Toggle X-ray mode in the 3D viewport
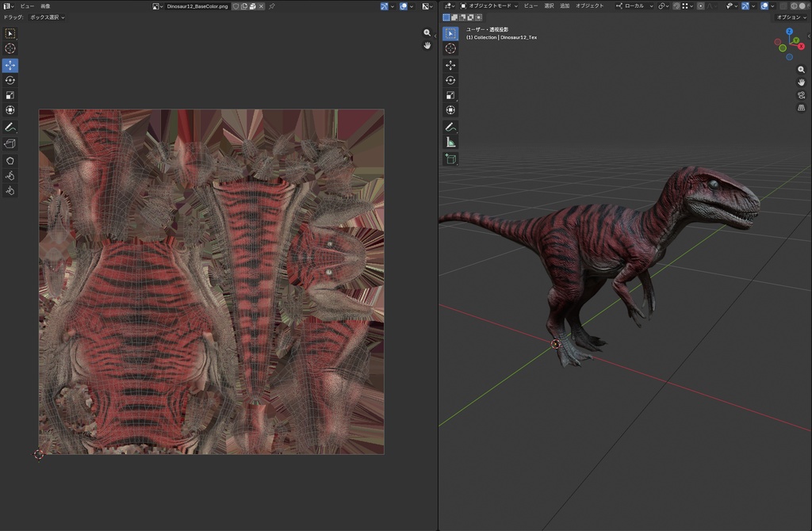 click(x=783, y=6)
